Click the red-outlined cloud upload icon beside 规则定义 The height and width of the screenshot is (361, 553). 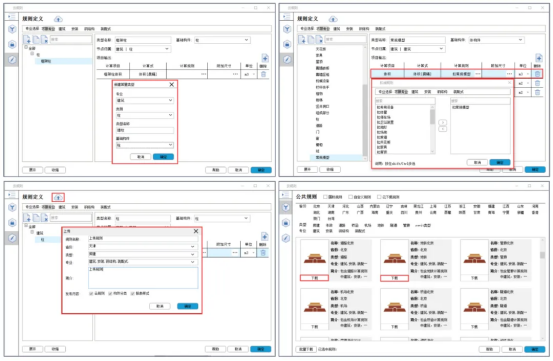(58, 197)
